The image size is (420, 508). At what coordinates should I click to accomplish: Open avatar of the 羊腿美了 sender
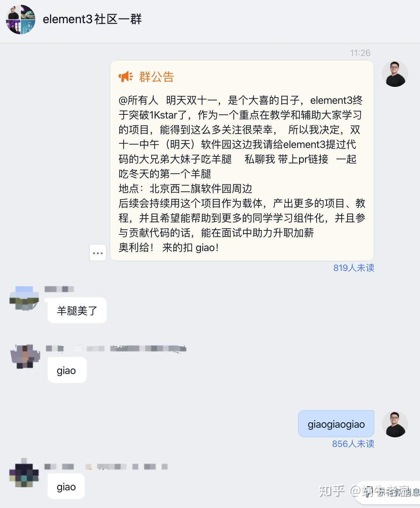(x=24, y=299)
